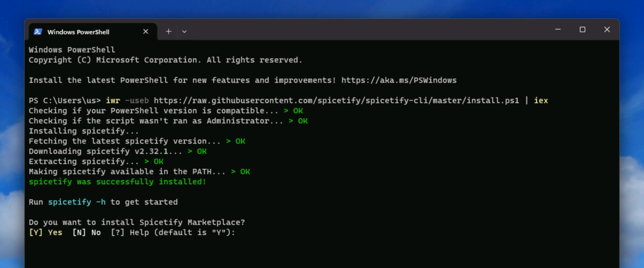
Task: Close the terminal window
Action: click(607, 29)
